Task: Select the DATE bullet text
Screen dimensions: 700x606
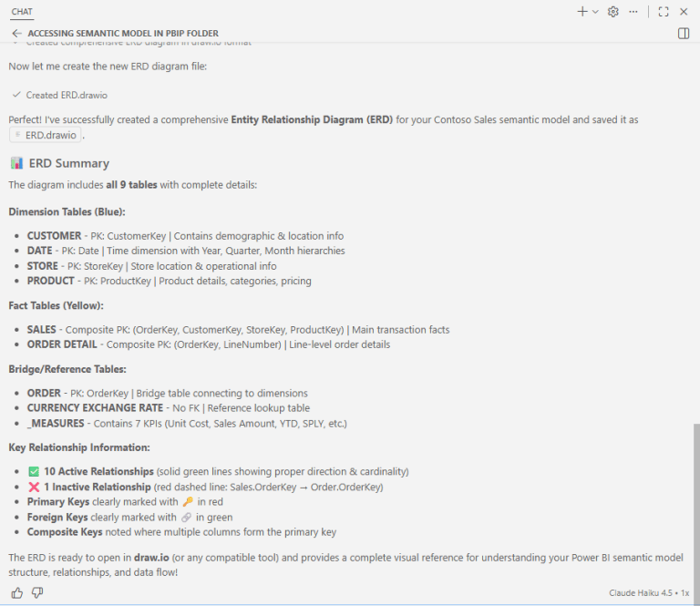Action: (x=186, y=251)
